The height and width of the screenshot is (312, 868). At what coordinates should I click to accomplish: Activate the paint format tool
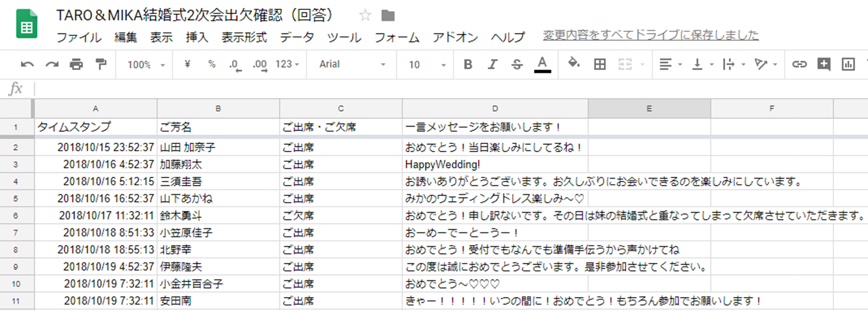point(101,64)
